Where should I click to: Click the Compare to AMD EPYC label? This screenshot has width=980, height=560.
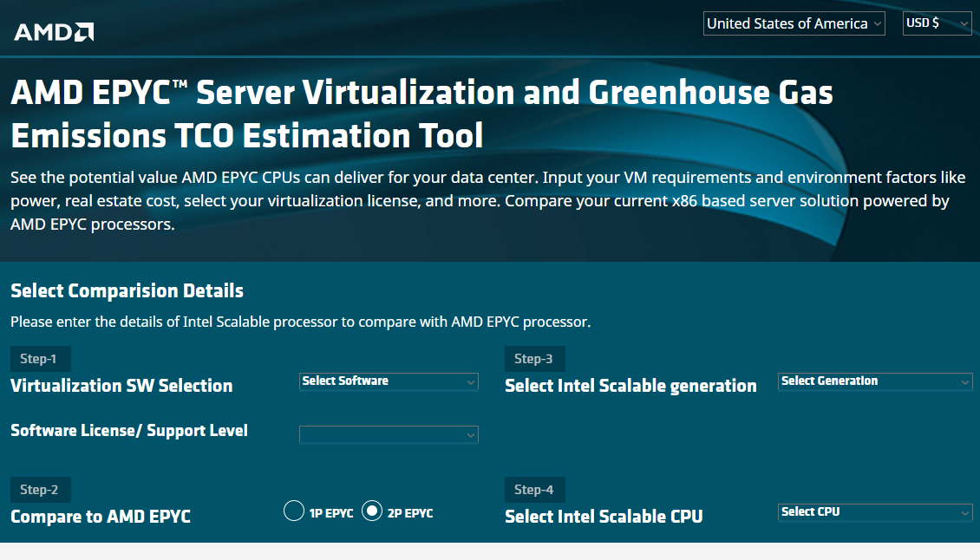[101, 517]
